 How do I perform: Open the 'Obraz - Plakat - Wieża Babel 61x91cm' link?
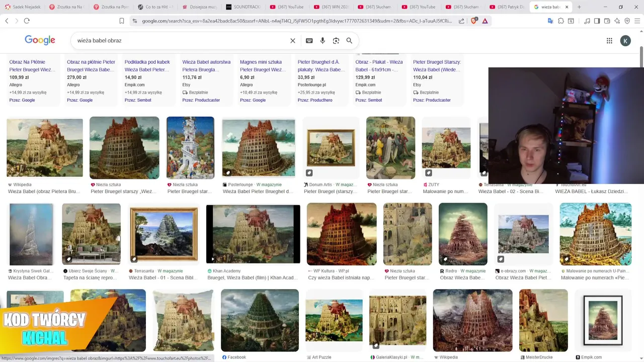(x=379, y=65)
